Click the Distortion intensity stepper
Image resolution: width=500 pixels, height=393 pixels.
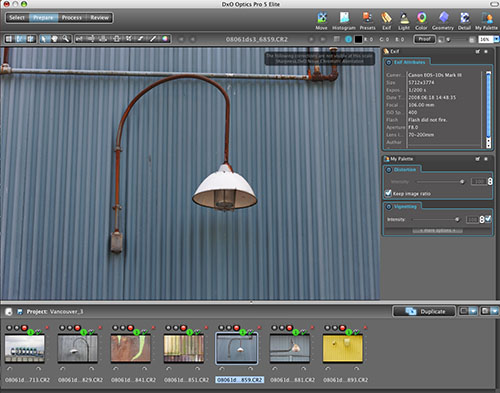point(490,182)
